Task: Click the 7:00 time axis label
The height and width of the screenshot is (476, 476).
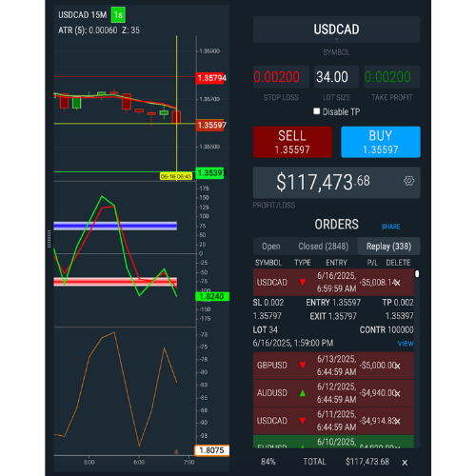Action: tap(188, 463)
